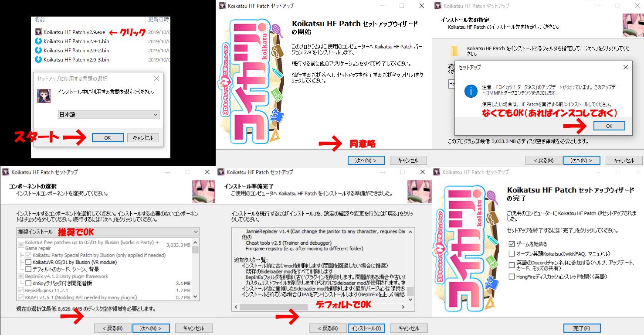Click 戻る(B) in the コンポーネントの選択 window

(x=112, y=328)
